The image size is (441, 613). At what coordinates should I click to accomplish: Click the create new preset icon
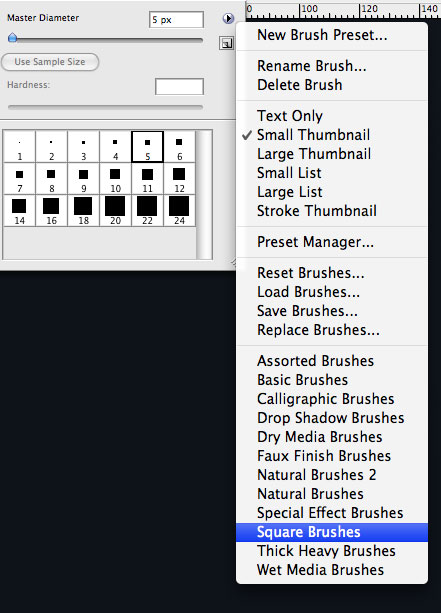click(226, 43)
